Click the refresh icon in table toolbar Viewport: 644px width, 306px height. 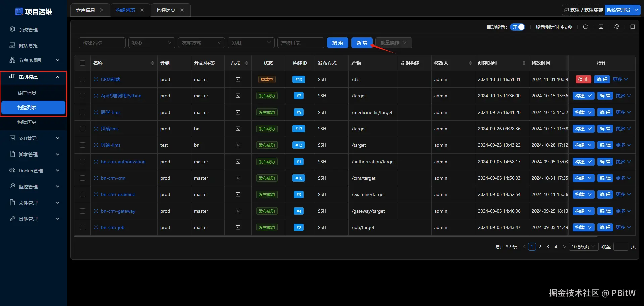point(585,27)
